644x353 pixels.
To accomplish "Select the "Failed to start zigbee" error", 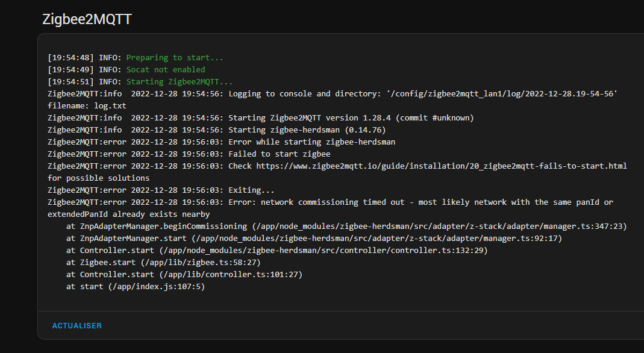I will [x=280, y=154].
